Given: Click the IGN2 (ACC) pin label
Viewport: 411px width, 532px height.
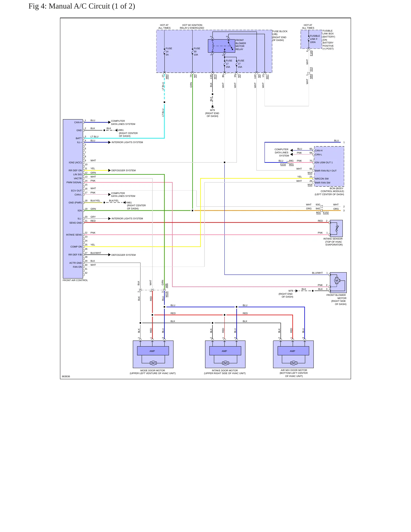Looking at the screenshot, I should (x=75, y=162).
